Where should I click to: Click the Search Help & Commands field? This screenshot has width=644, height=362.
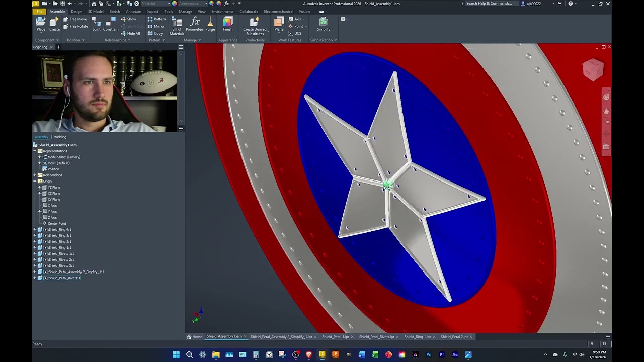[490, 4]
